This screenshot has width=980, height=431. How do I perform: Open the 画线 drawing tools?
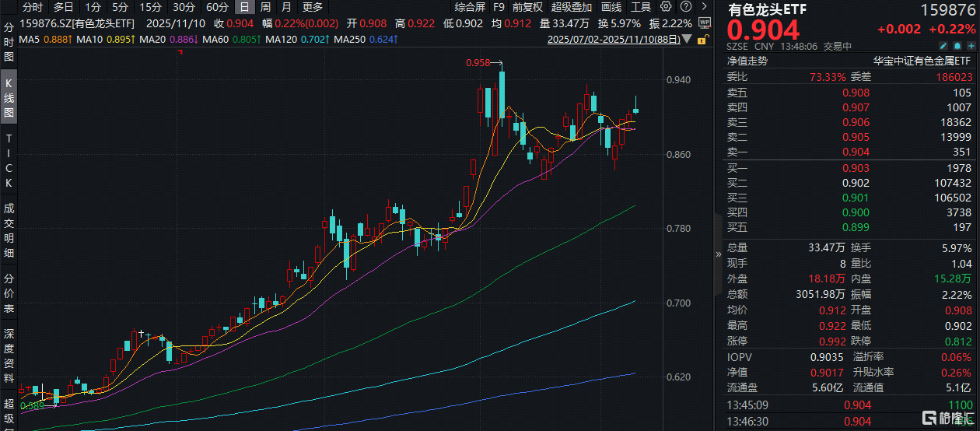[611, 7]
